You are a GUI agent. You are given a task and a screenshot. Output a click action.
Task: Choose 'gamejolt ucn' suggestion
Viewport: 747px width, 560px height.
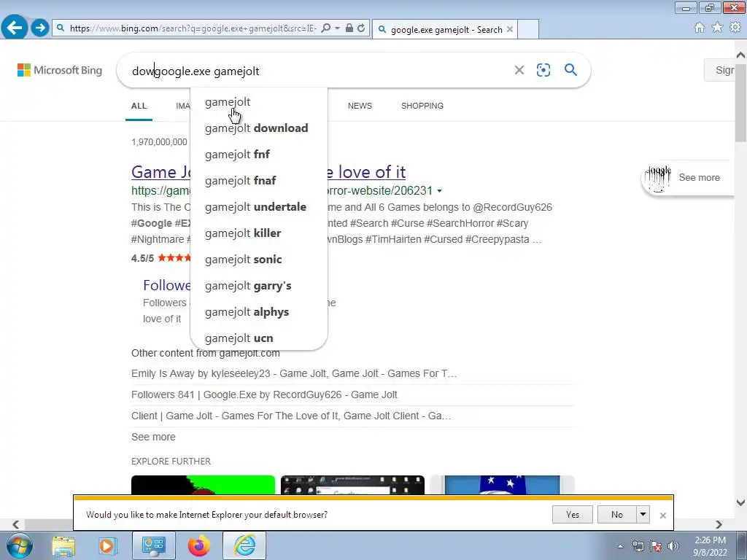259,338
